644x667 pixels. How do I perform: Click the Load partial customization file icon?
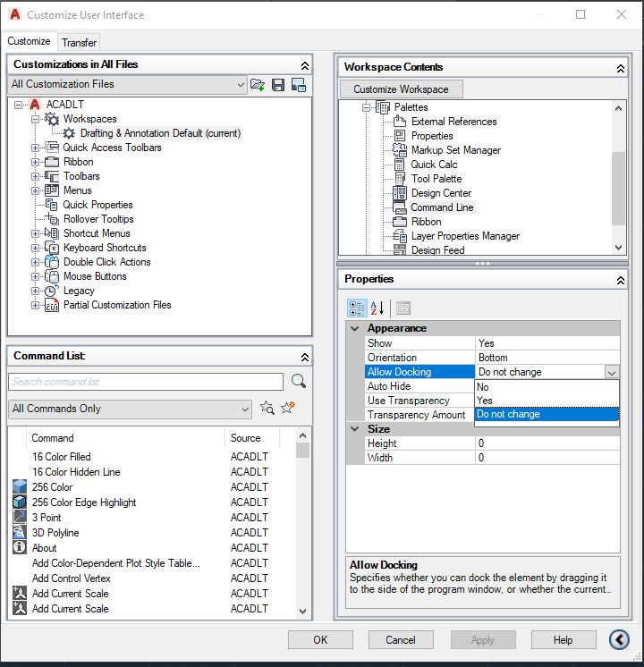coord(258,85)
